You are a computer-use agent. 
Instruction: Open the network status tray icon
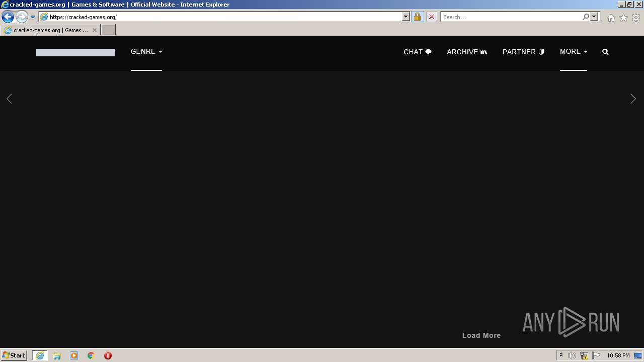coord(584,355)
